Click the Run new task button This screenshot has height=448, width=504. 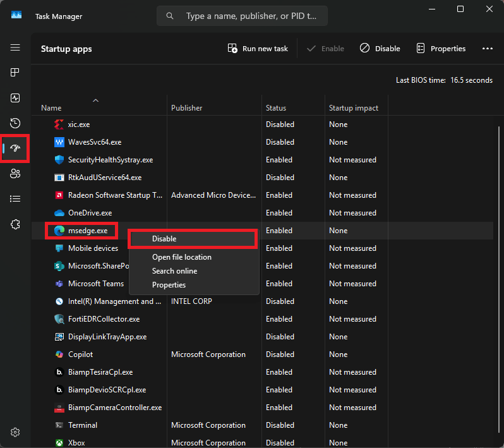(258, 49)
